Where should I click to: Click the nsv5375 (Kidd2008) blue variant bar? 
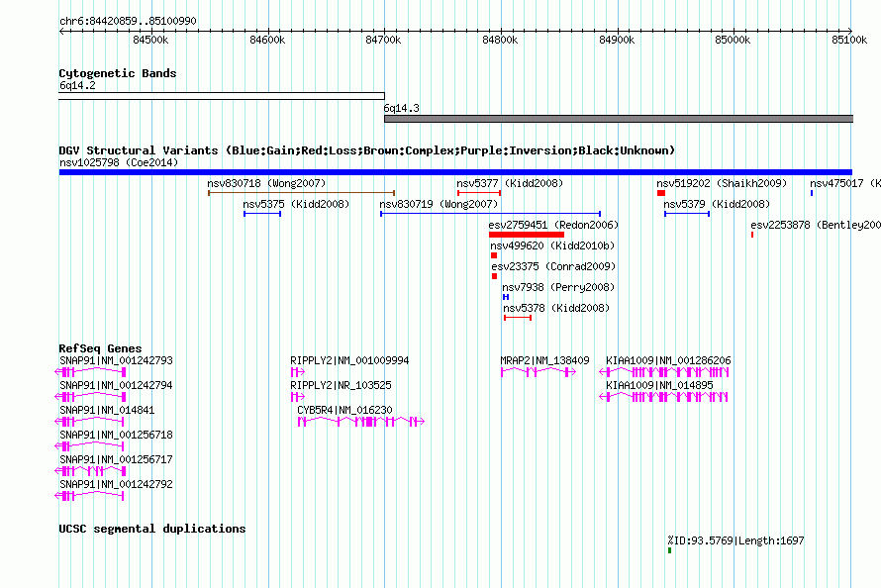(x=262, y=214)
